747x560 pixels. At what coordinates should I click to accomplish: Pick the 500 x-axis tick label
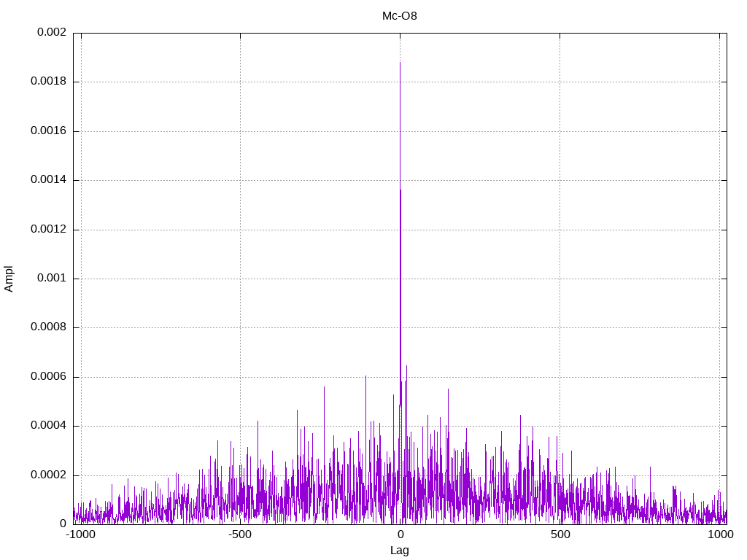pos(560,535)
